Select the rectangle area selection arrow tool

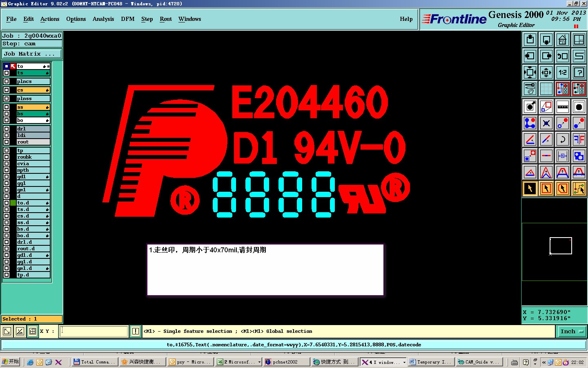[x=546, y=188]
